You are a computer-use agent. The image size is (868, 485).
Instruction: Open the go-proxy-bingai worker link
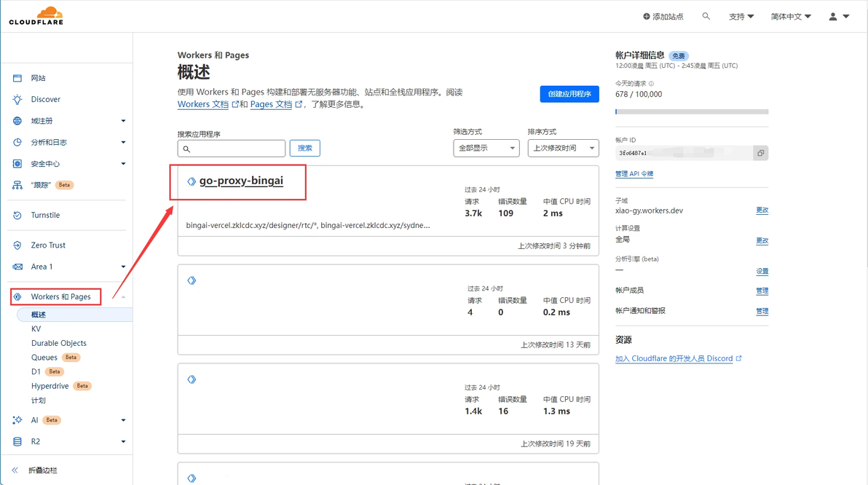pos(241,181)
